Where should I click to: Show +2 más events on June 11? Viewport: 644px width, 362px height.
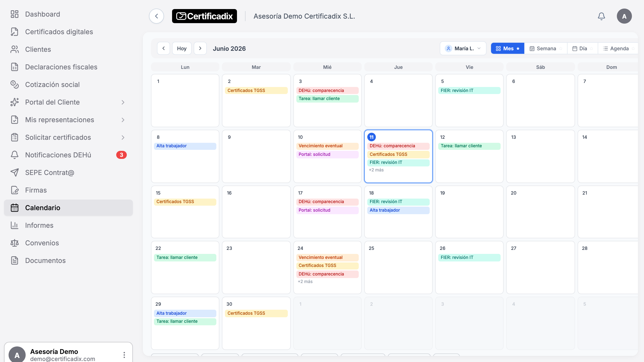tap(376, 170)
